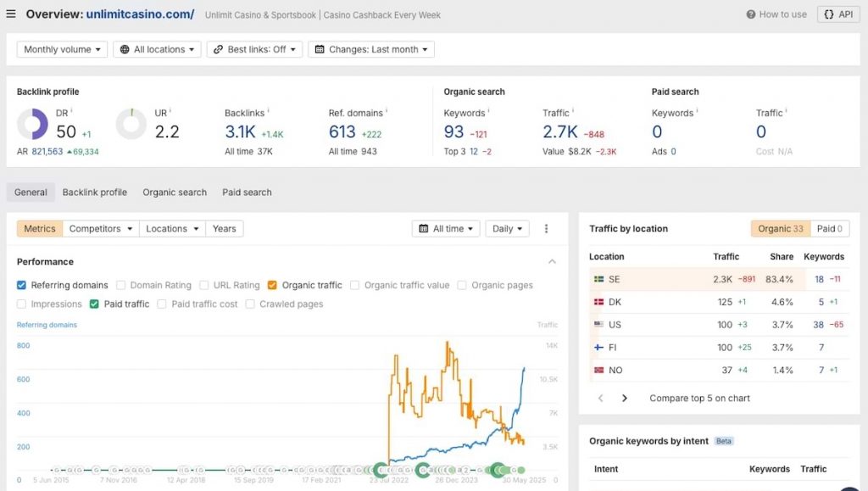Open Backlinks count 3.1K link
The width and height of the screenshot is (868, 491).
(240, 131)
